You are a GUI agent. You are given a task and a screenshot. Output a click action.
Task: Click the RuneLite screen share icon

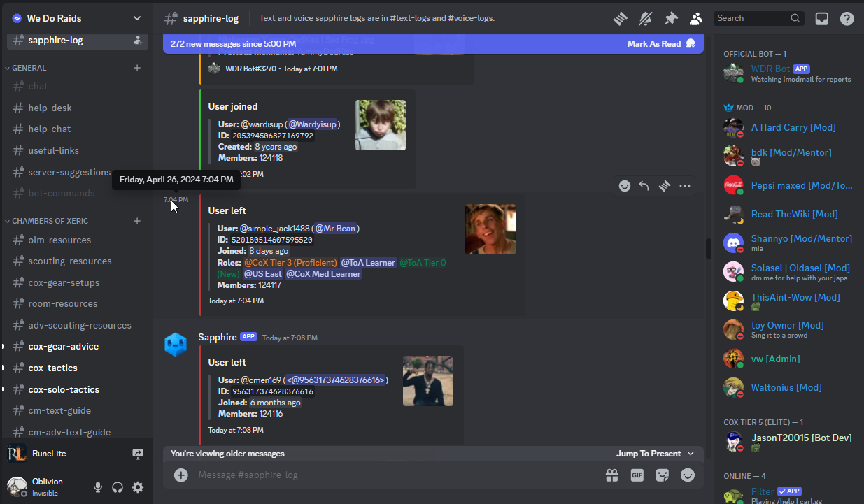tap(138, 454)
